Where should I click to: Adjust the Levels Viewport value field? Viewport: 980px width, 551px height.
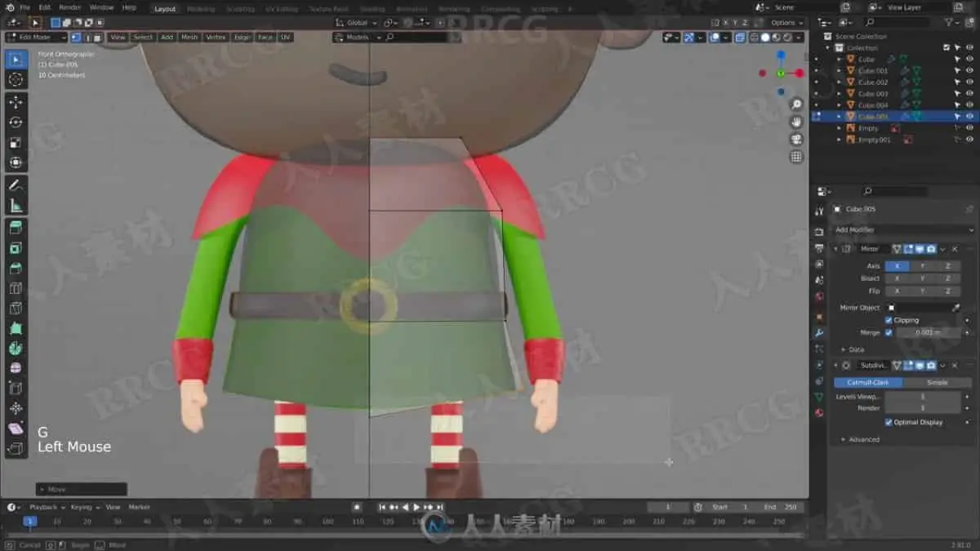[x=923, y=397]
